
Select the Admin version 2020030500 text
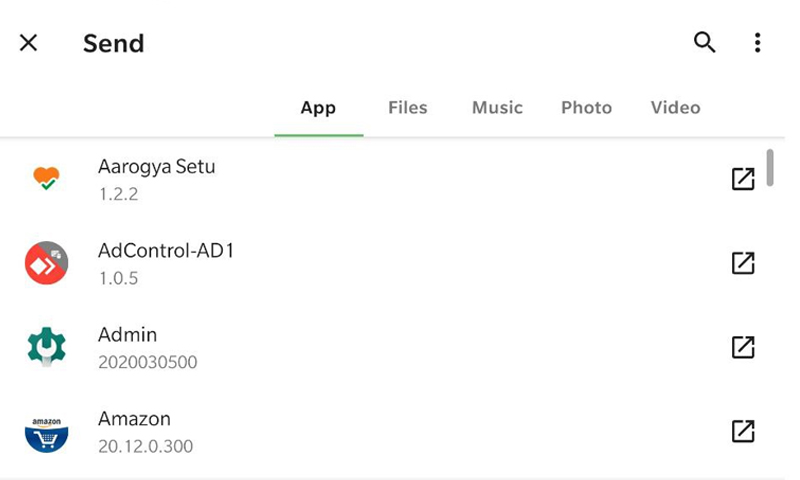147,362
